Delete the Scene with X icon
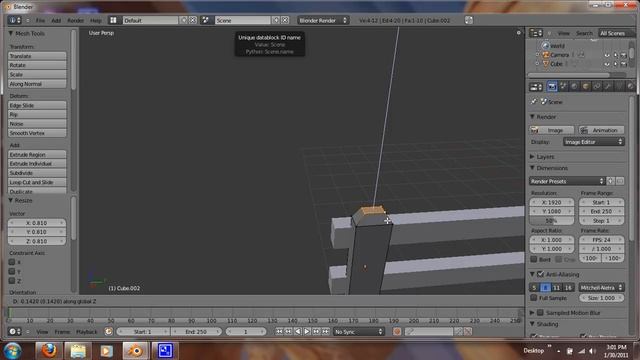 pyautogui.click(x=285, y=20)
